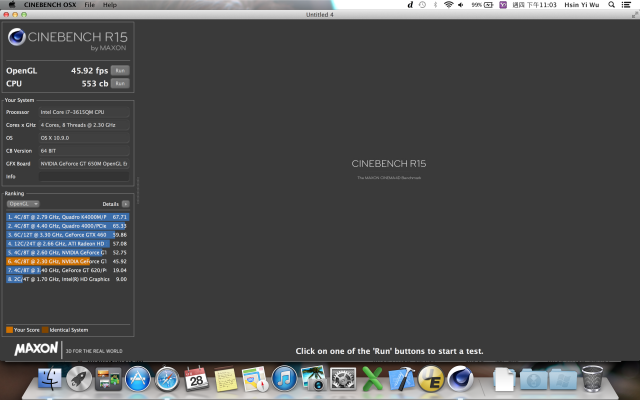Launch the App Store from the Dock
Image resolution: width=640 pixels, height=400 pixels.
tap(138, 378)
